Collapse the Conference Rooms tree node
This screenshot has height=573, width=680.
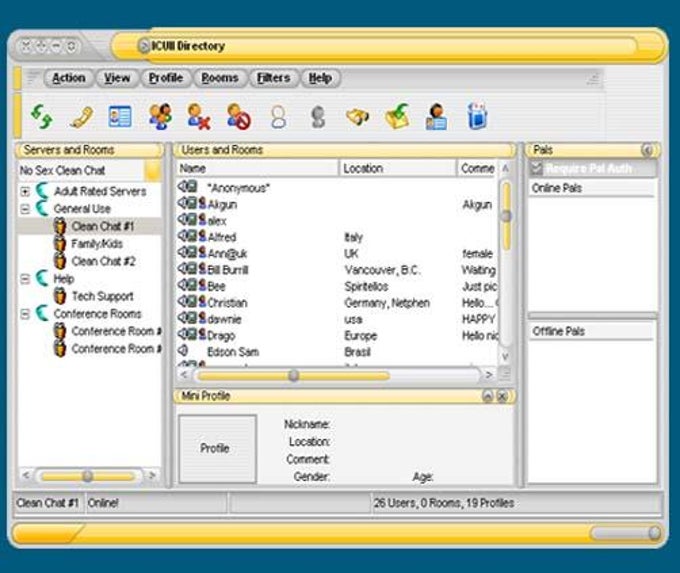25,314
